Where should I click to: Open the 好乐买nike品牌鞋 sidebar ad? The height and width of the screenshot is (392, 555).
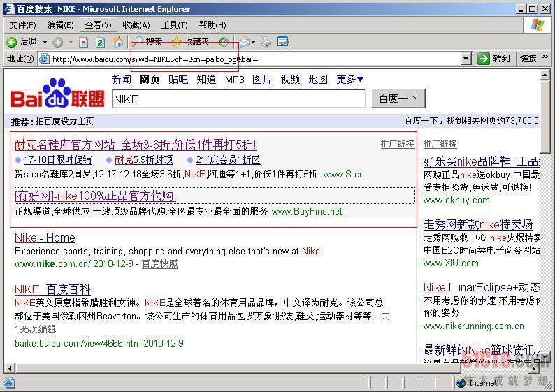point(481,161)
